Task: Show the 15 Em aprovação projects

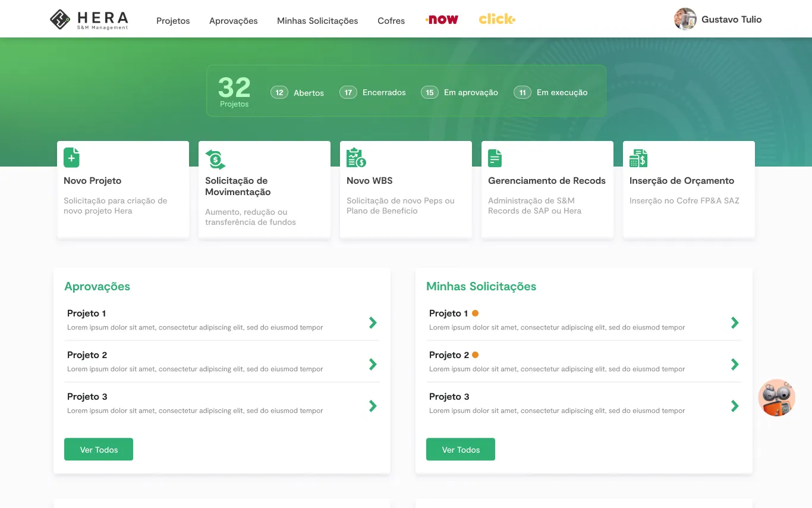Action: coord(459,93)
